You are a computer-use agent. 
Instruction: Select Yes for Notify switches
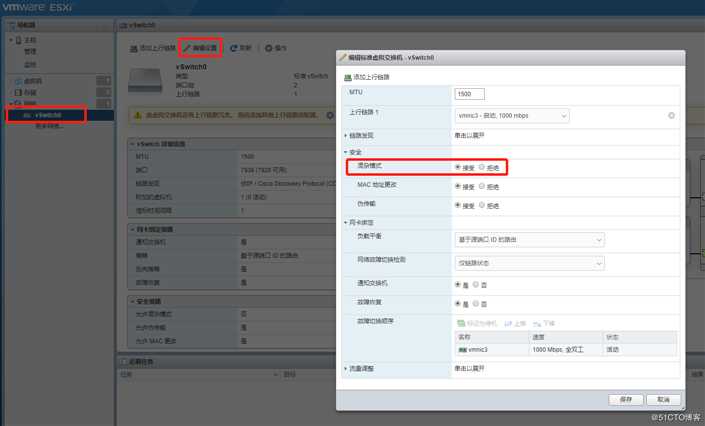click(458, 284)
